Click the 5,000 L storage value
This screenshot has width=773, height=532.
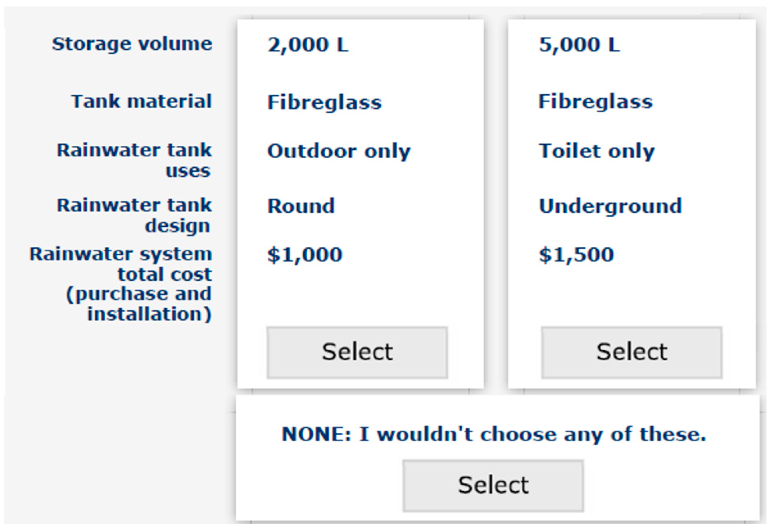[x=579, y=45]
